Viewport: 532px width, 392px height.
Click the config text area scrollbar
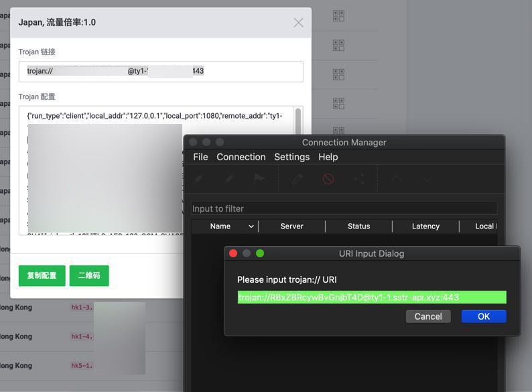(x=298, y=121)
